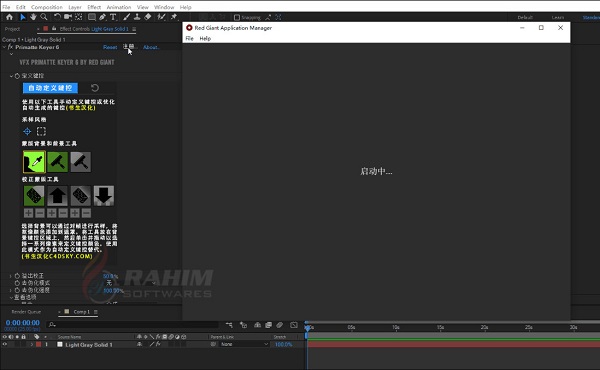This screenshot has height=370, width=600.
Task: Toggle lock on the Effect Controls panel
Action: (x=54, y=29)
